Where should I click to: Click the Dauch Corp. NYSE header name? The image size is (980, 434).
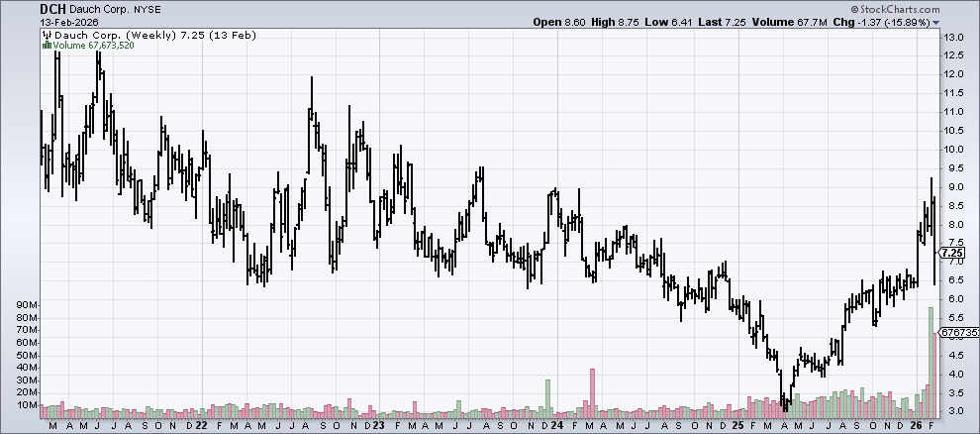pyautogui.click(x=115, y=9)
